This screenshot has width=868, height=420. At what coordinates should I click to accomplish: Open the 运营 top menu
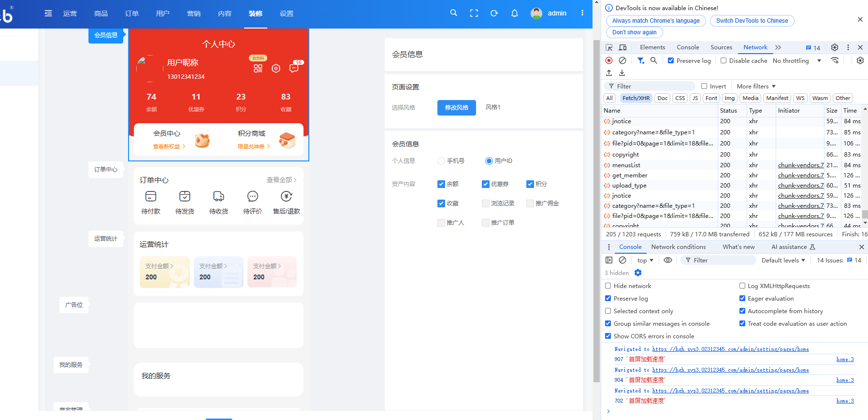(x=70, y=14)
